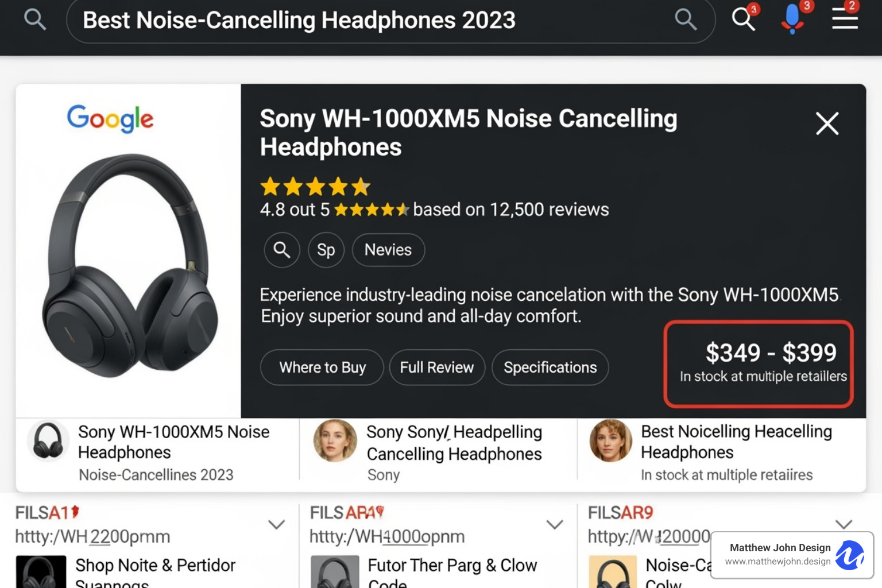Select the Nevies chip
The image size is (882, 588).
pos(388,250)
